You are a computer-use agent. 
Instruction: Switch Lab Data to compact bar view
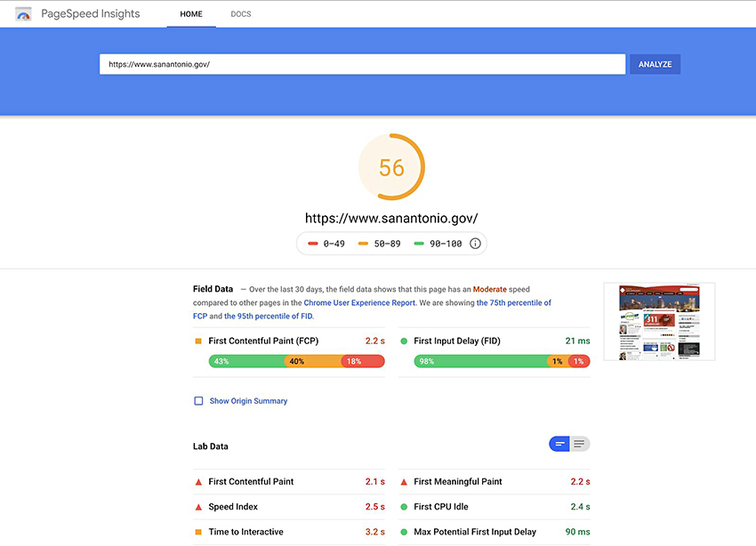[x=559, y=444]
